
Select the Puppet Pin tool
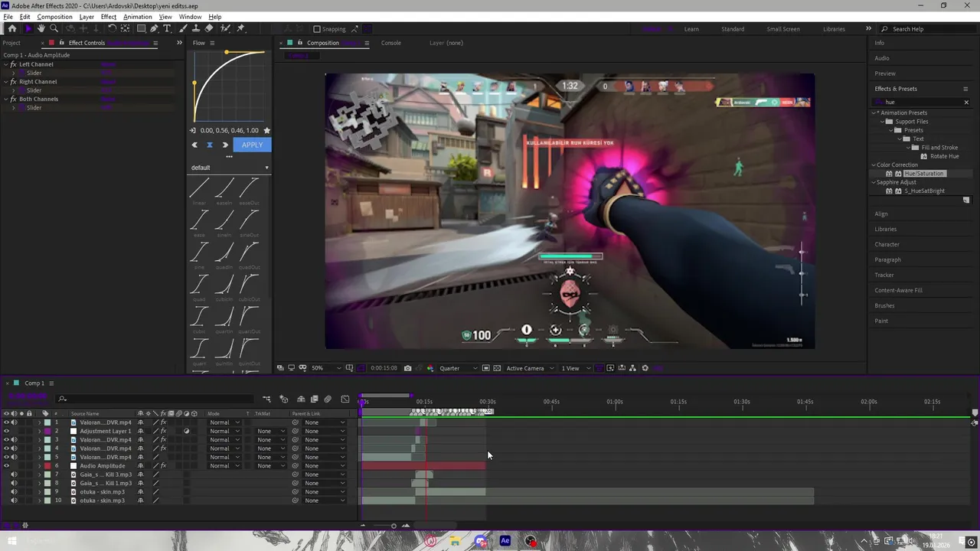[x=240, y=28]
